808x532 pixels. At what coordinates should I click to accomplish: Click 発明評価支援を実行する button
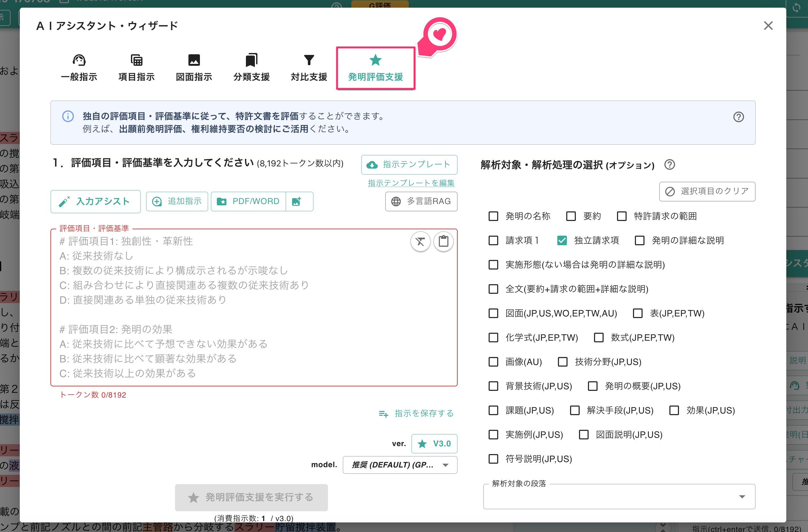[x=251, y=498]
